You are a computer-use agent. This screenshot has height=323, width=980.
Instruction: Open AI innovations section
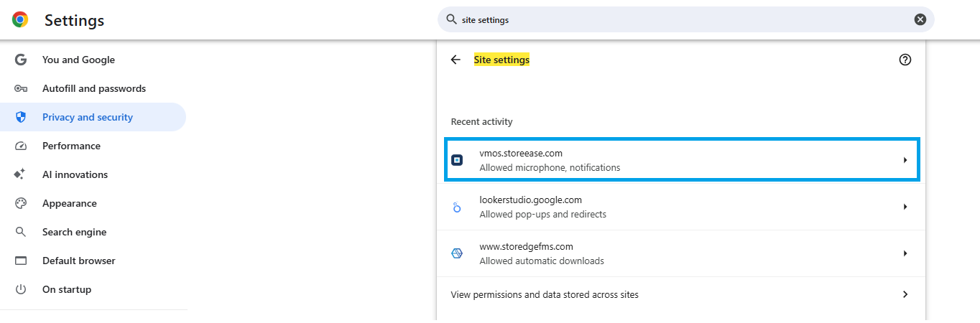93,174
